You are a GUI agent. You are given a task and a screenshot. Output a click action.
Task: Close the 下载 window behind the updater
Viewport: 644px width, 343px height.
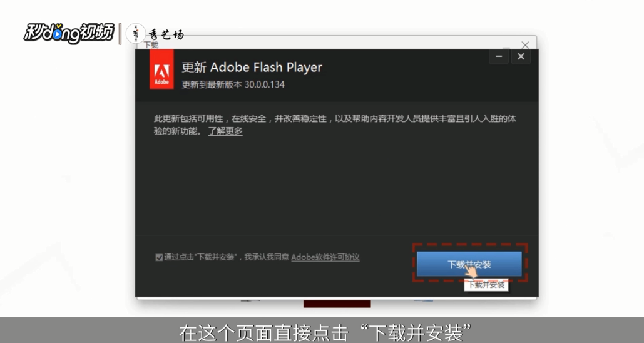[x=525, y=44]
